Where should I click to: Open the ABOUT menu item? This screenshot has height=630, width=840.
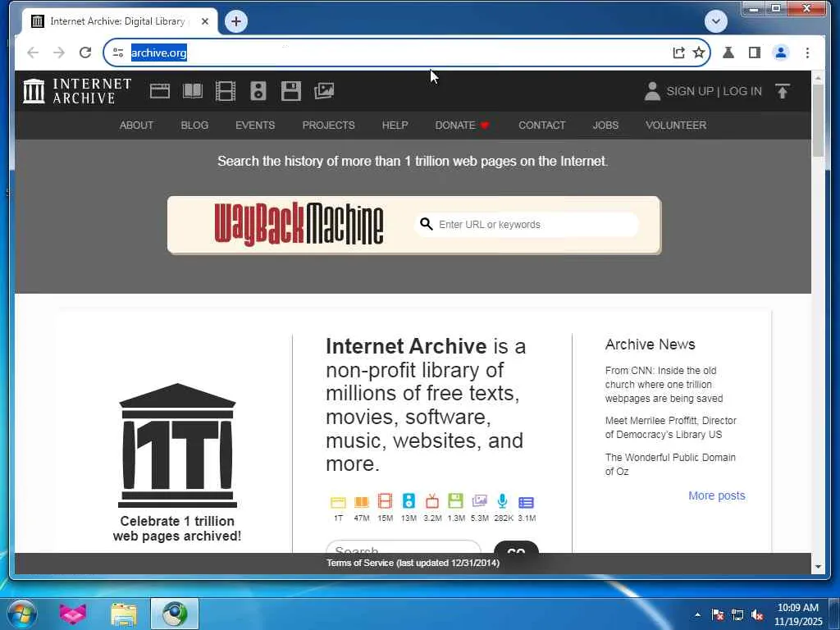click(137, 125)
